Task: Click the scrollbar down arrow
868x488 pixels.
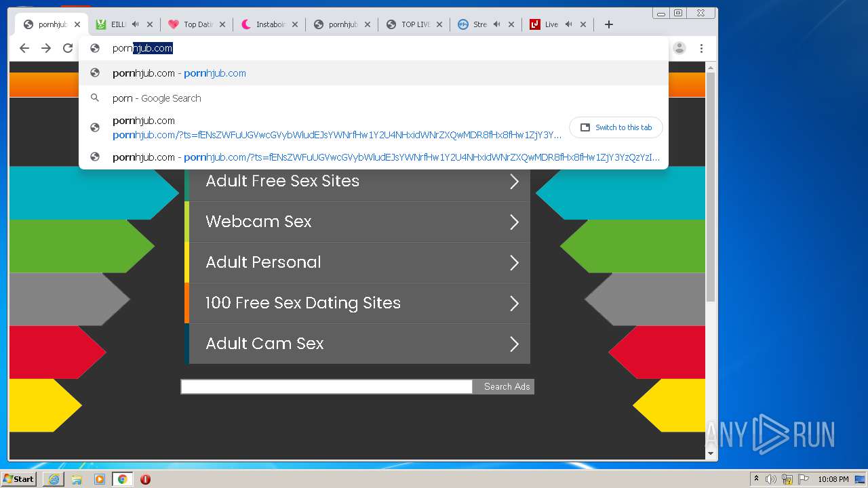Action: pyautogui.click(x=711, y=453)
